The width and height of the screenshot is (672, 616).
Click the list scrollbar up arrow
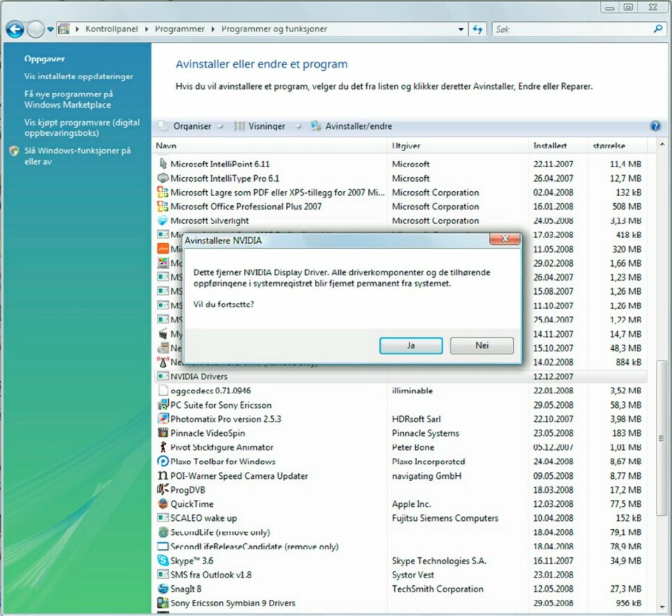tap(661, 146)
